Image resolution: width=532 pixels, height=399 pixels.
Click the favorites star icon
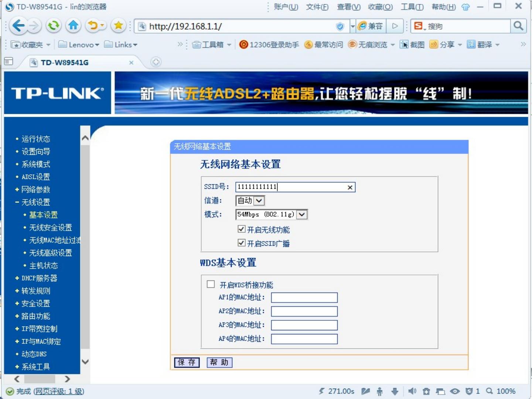coord(118,26)
